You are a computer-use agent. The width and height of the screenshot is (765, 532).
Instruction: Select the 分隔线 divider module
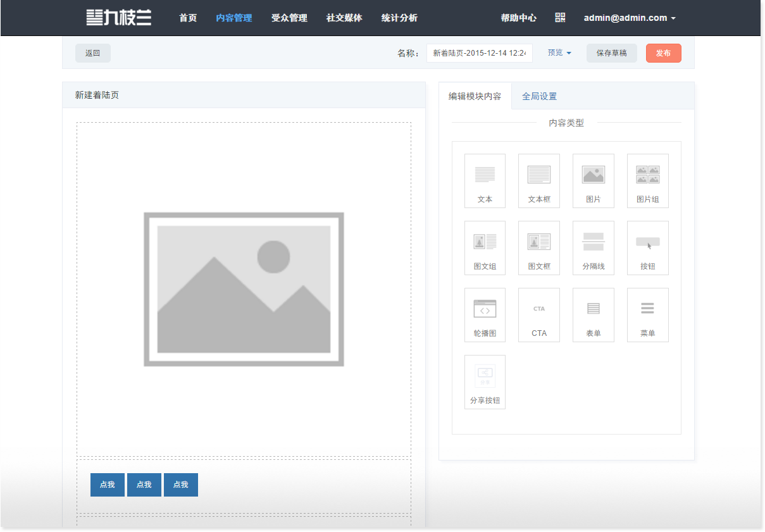coord(593,247)
